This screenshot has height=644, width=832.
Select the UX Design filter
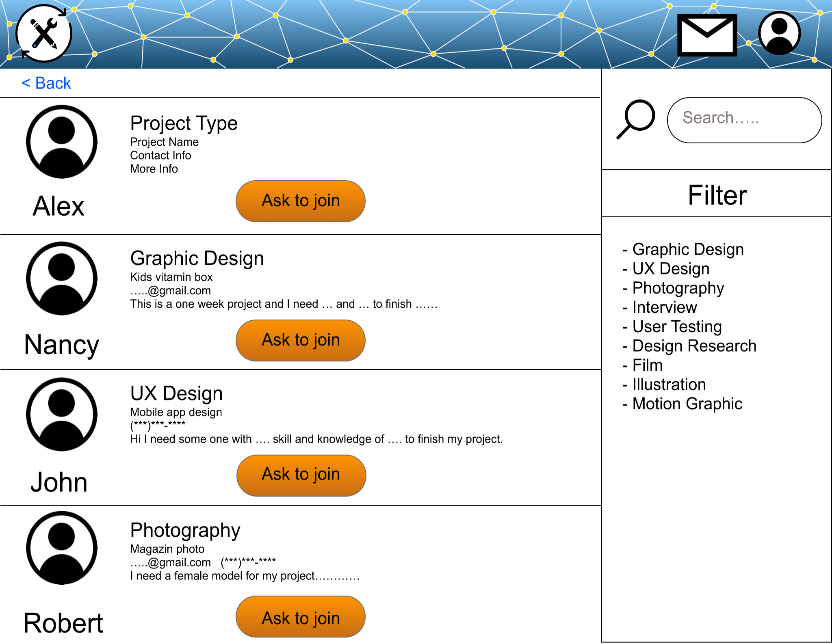[671, 269]
